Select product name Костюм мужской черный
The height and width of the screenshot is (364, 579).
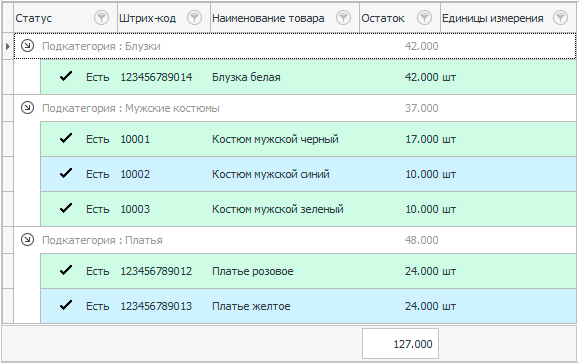coord(275,139)
